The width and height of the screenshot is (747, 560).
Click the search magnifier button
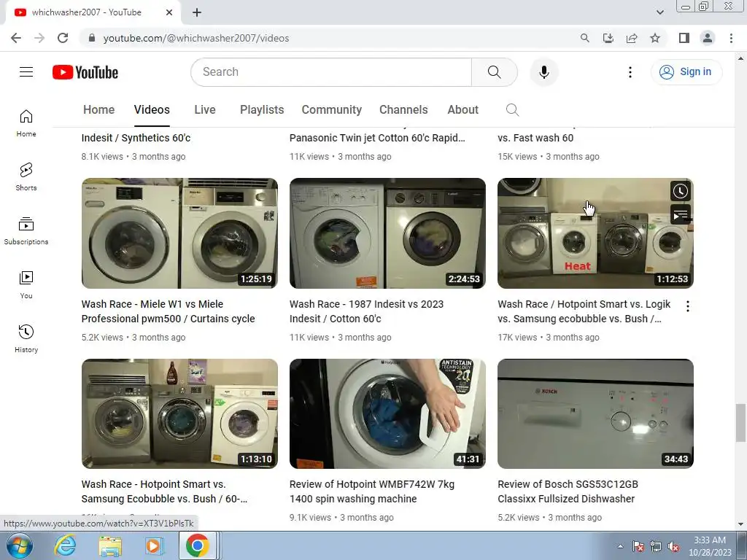pyautogui.click(x=494, y=72)
